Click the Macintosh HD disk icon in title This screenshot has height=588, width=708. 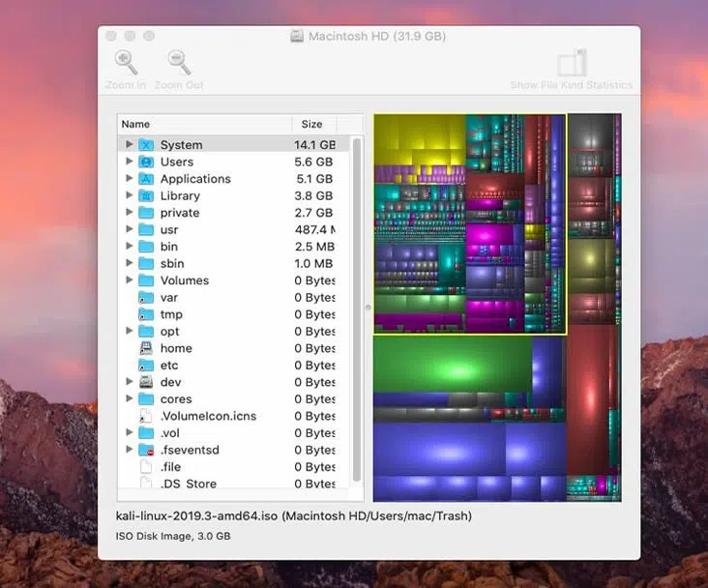[x=297, y=36]
